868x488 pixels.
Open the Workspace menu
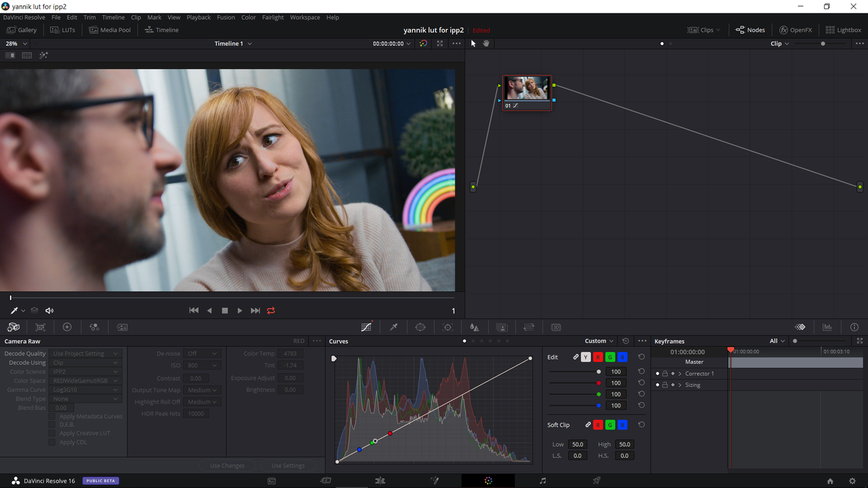(x=305, y=18)
